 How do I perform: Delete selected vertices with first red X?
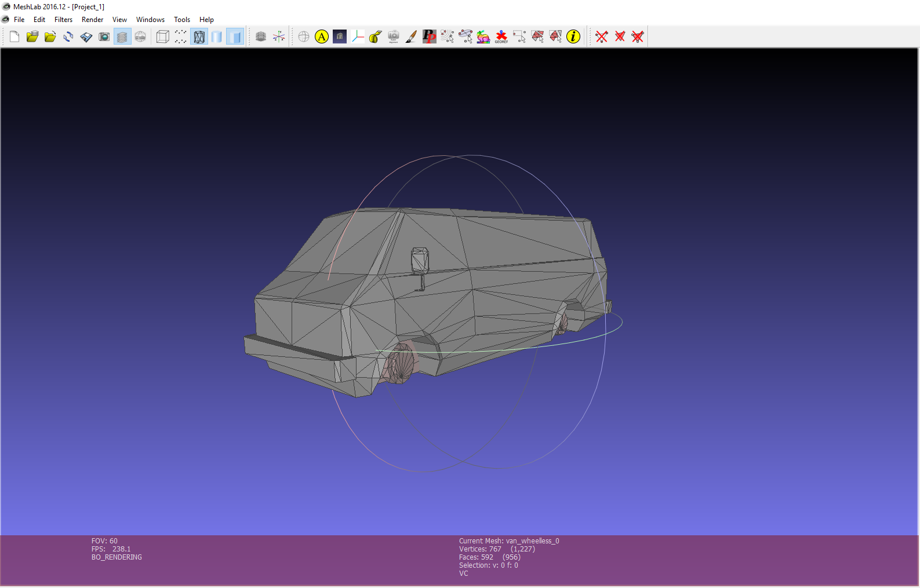tap(602, 37)
